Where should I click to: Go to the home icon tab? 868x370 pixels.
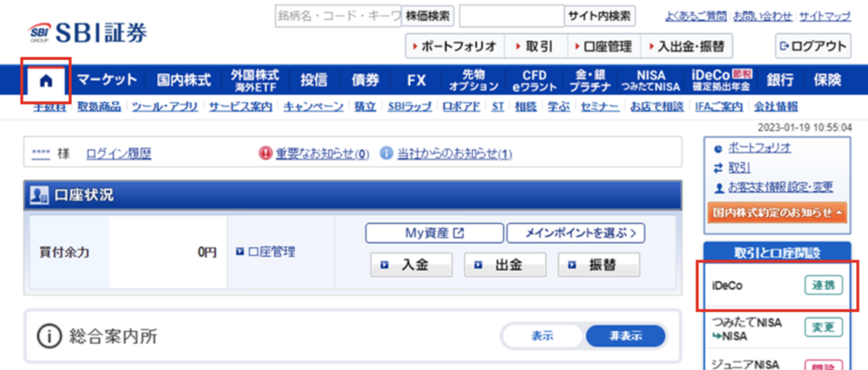[46, 80]
